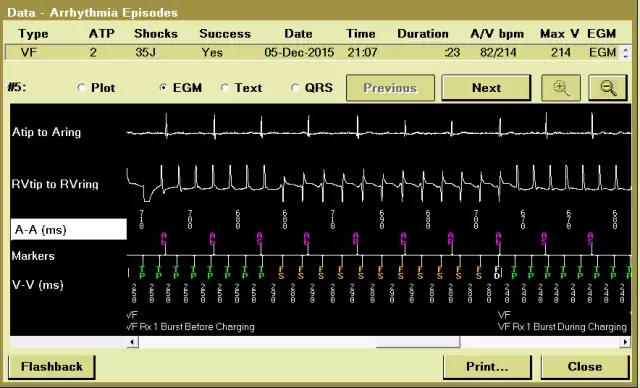Click the episode list up/down stepper
The image size is (640, 388).
[625, 53]
